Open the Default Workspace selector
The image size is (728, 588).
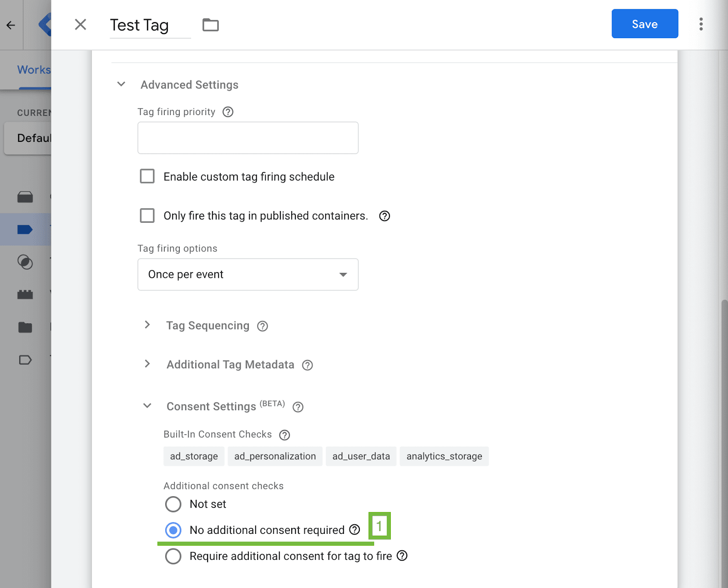(x=34, y=138)
